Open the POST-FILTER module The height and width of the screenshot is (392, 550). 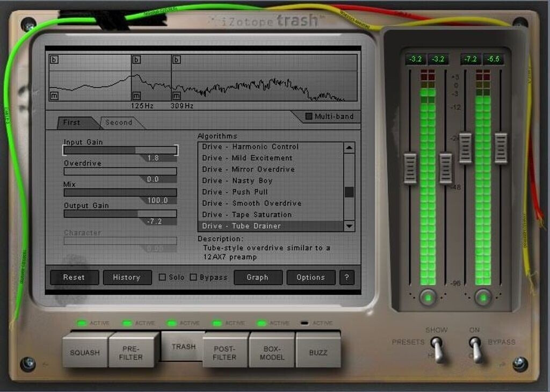pyautogui.click(x=225, y=352)
